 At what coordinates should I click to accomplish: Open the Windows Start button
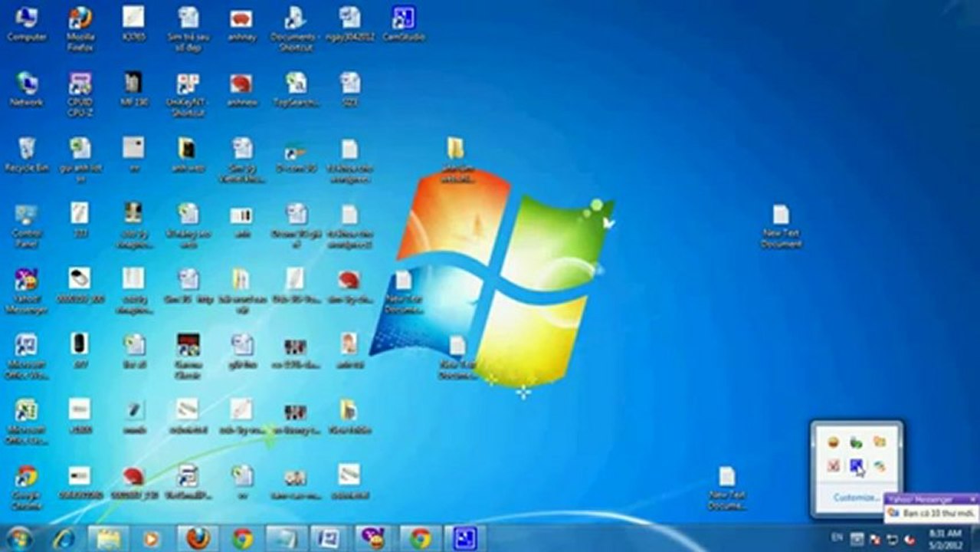(x=19, y=539)
